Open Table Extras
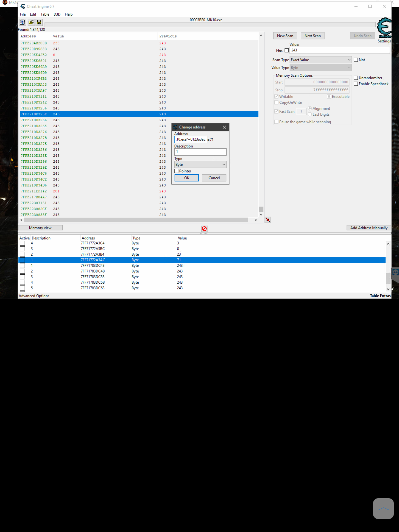The height and width of the screenshot is (532, 399). (x=380, y=296)
